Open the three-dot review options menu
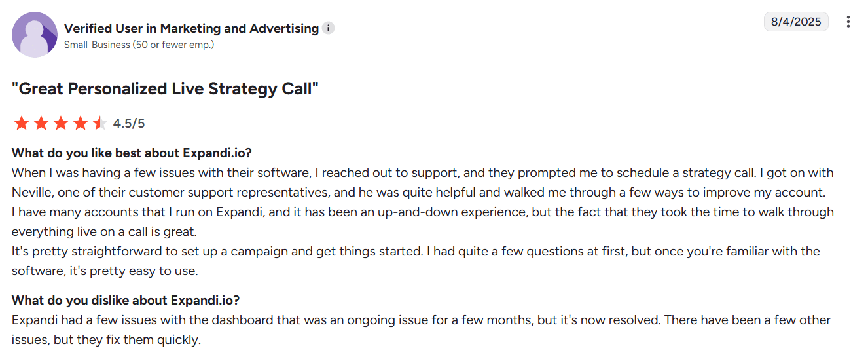868x357 pixels. pos(848,22)
